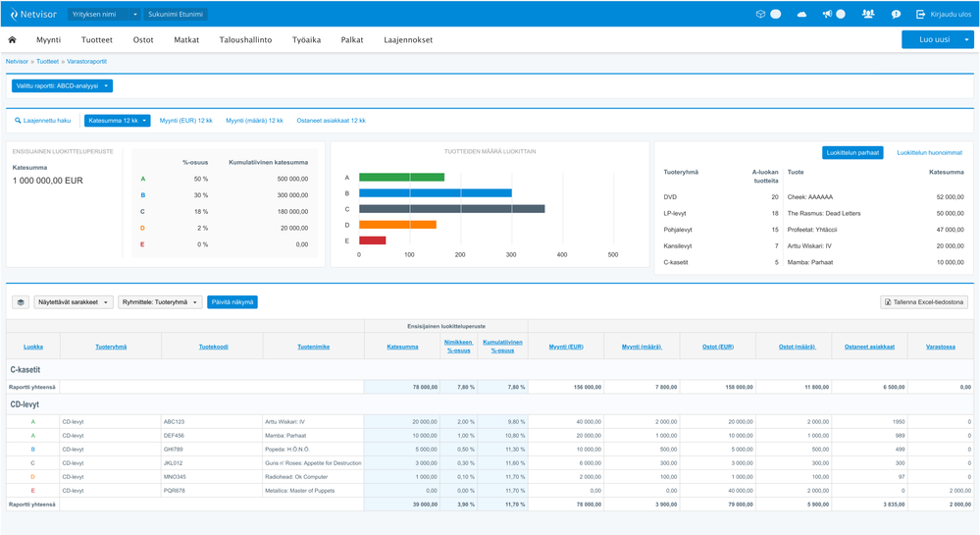Open the cloud icon in header
Screen dimensions: 980x535
click(x=802, y=14)
